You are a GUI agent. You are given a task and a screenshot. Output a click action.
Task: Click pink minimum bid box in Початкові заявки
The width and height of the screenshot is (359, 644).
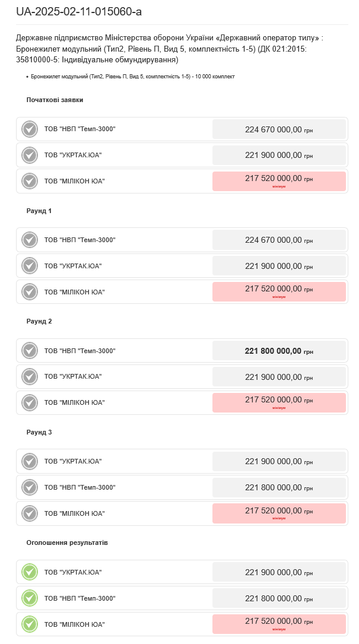point(279,181)
